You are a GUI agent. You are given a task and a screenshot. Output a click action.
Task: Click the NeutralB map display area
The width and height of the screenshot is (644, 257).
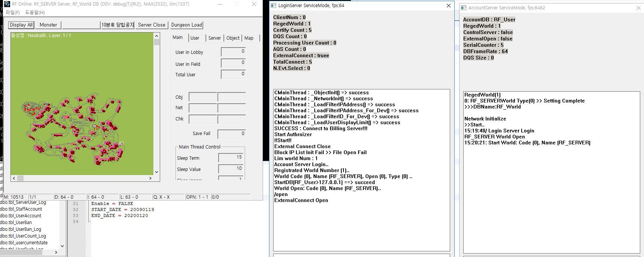coord(82,104)
